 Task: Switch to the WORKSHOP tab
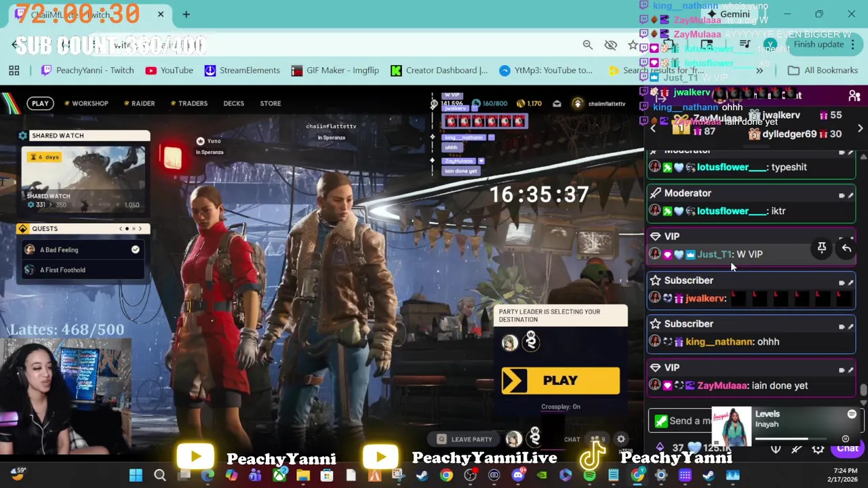[x=86, y=103]
